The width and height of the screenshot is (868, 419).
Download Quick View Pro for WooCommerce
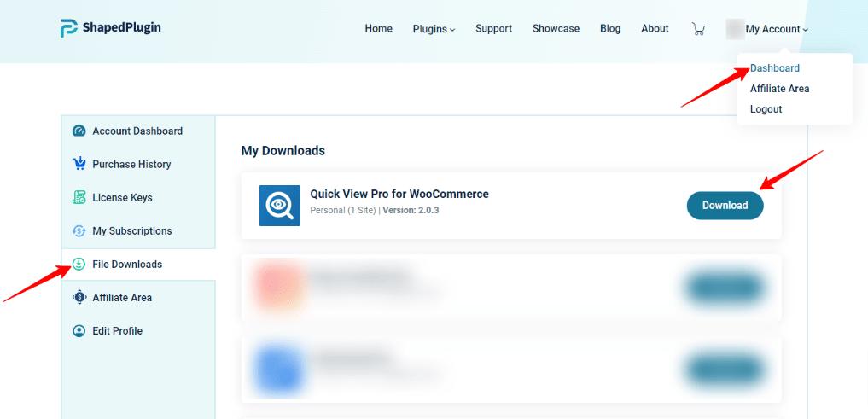pyautogui.click(x=725, y=206)
